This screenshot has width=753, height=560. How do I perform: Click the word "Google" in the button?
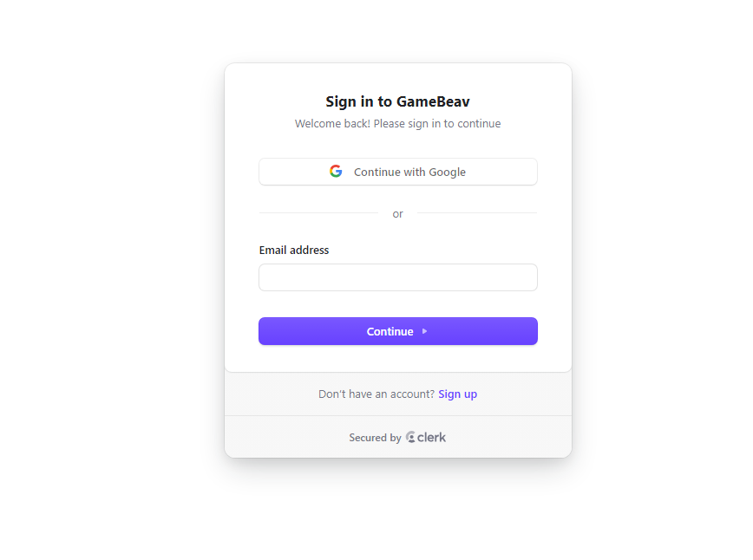(x=447, y=172)
